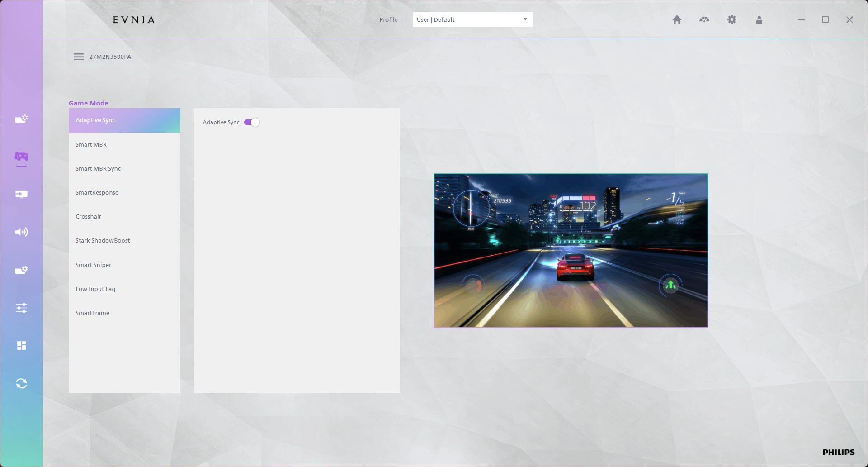Go to the Home icon
868x467 pixels.
677,20
